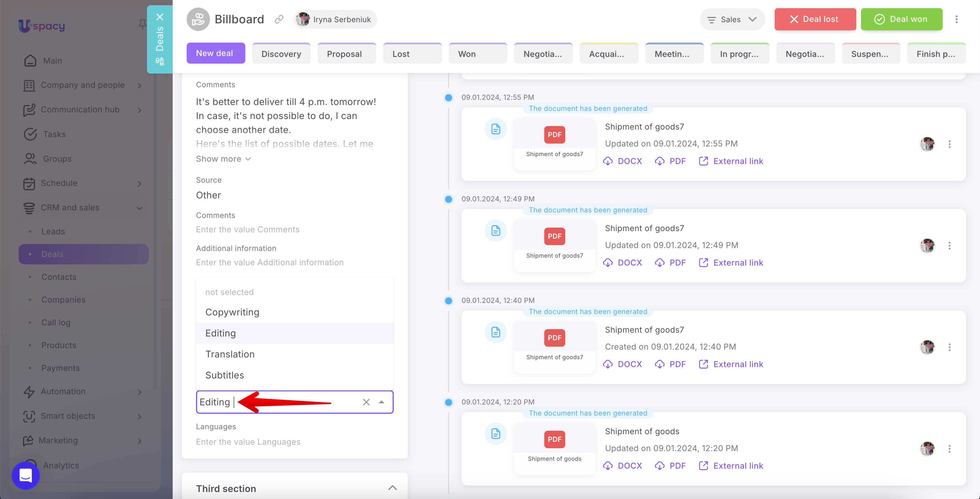This screenshot has width=980, height=499.
Task: Collapse the Editing dropdown arrow
Action: [x=381, y=402]
